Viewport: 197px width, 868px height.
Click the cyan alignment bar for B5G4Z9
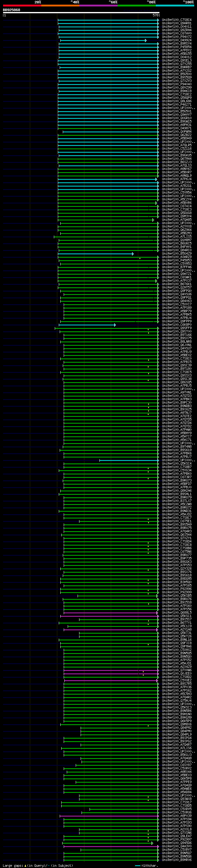pos(96,254)
